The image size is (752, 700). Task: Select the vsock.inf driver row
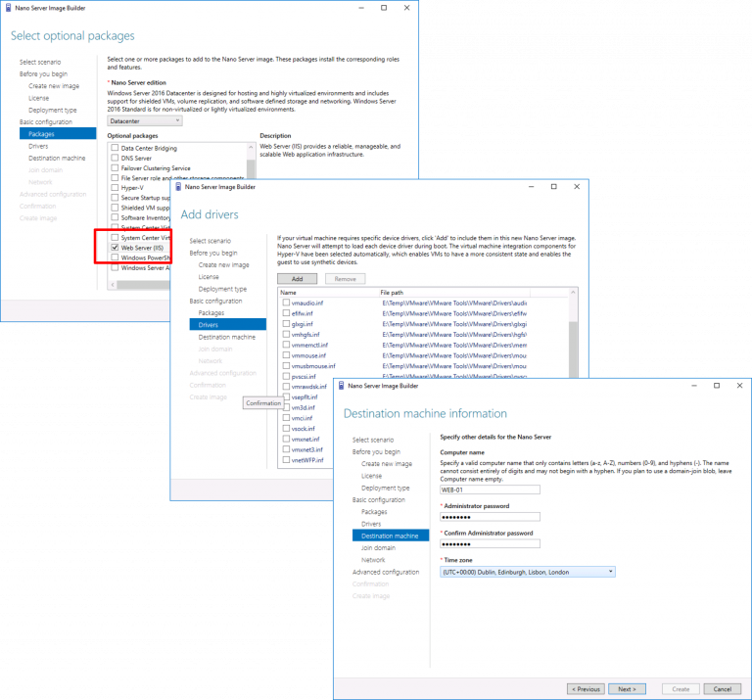306,429
